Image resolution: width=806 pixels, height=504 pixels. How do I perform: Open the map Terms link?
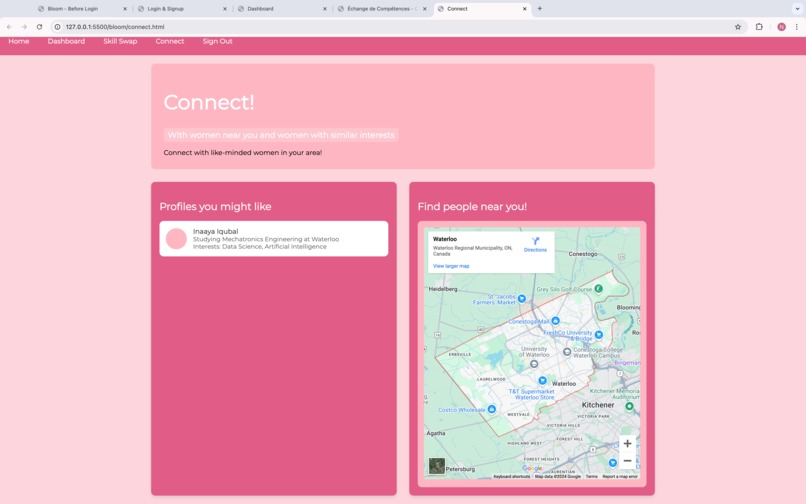tap(592, 477)
